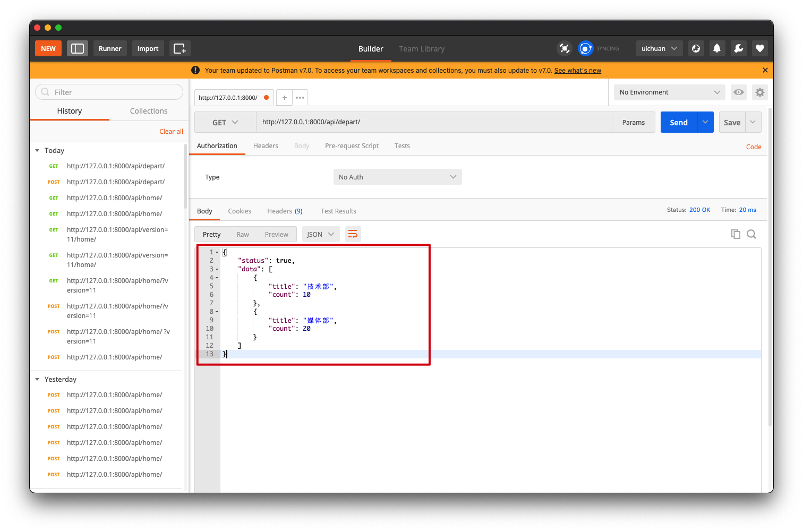Open manage environments gear icon

click(x=760, y=92)
